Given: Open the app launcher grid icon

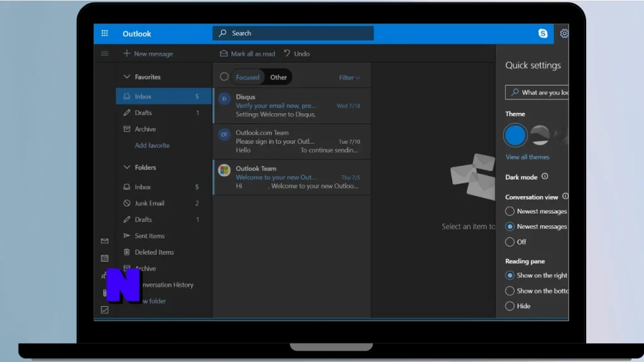Looking at the screenshot, I should point(105,33).
